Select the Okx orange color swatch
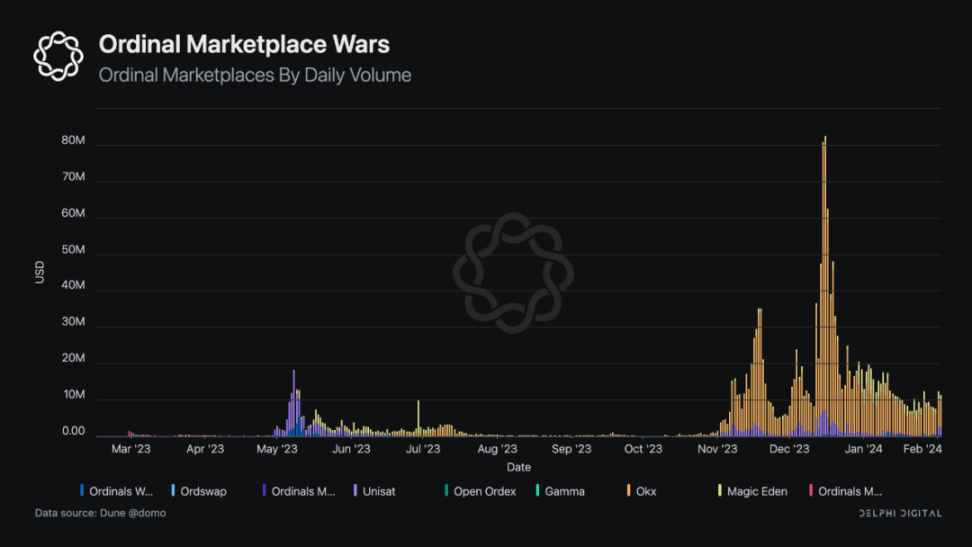The width and height of the screenshot is (972, 547). (628, 491)
